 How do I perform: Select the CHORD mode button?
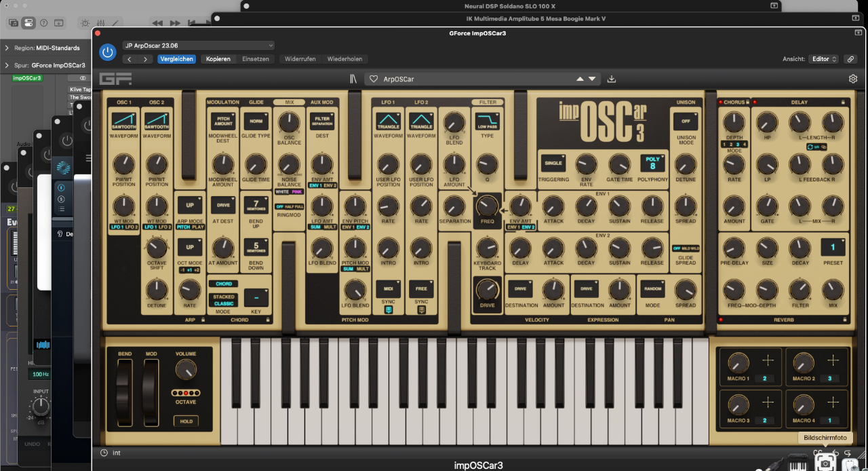[223, 284]
